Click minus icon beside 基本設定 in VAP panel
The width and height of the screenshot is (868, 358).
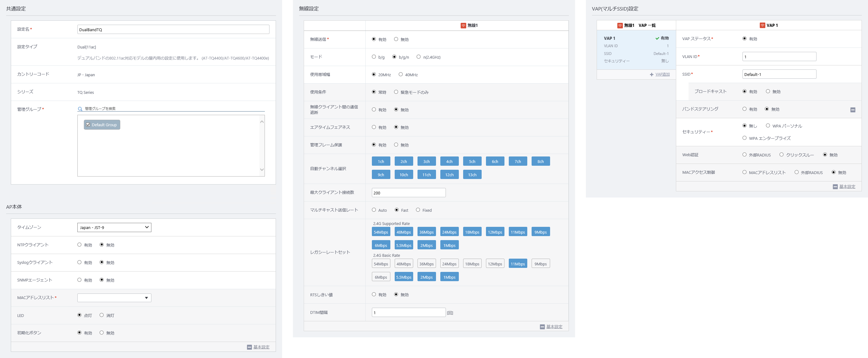(x=835, y=187)
